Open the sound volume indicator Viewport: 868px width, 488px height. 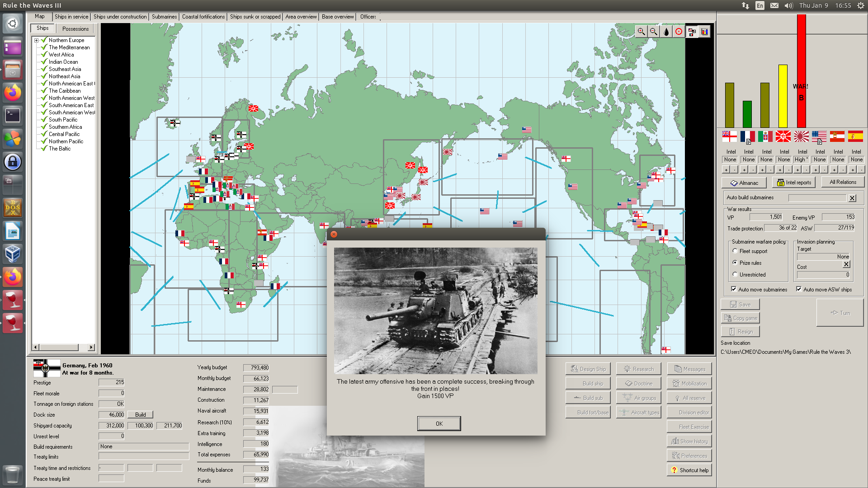pyautogui.click(x=789, y=5)
